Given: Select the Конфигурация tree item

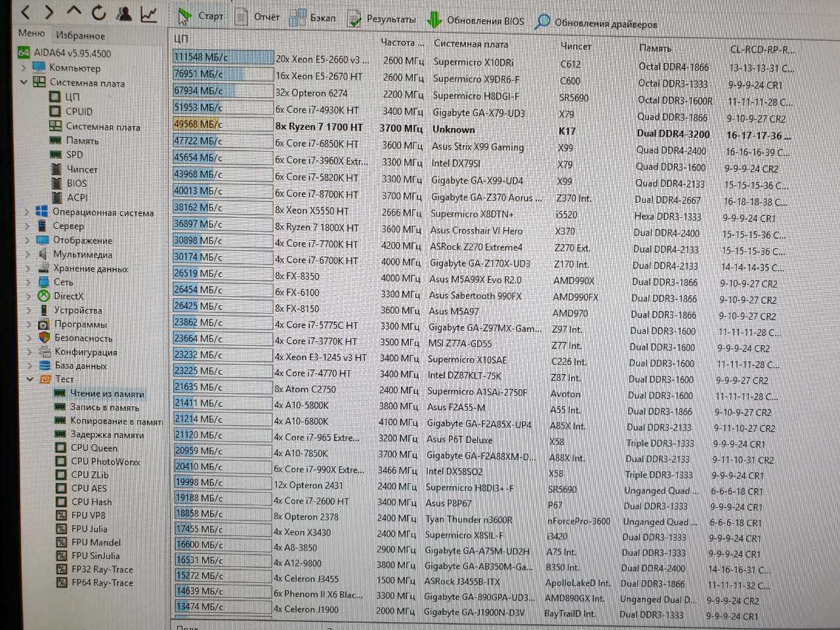Looking at the screenshot, I should point(78,352).
